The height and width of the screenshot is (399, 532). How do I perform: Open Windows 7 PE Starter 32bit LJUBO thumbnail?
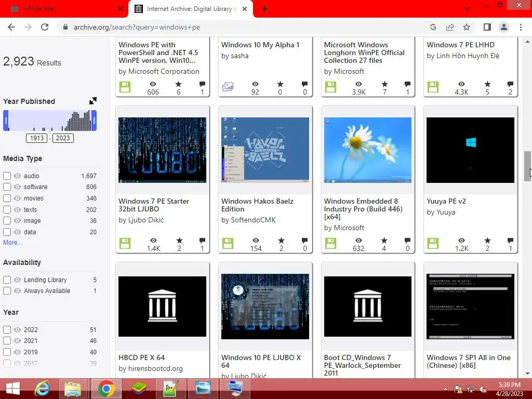(162, 150)
